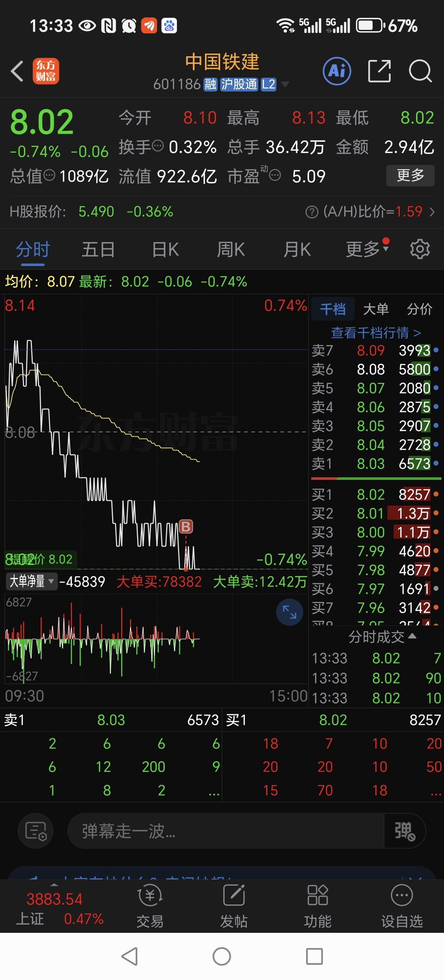Viewport: 444px width, 980px height.
Task: Select the 分价 tab
Action: (420, 309)
